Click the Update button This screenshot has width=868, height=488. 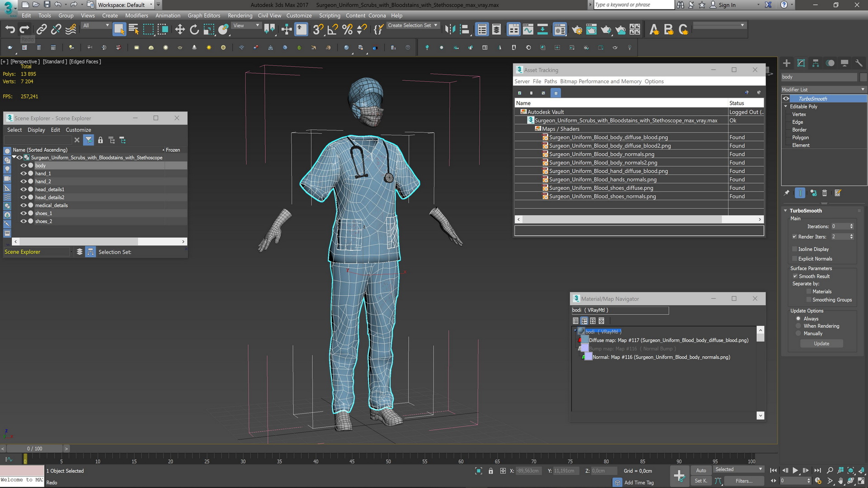[821, 343]
